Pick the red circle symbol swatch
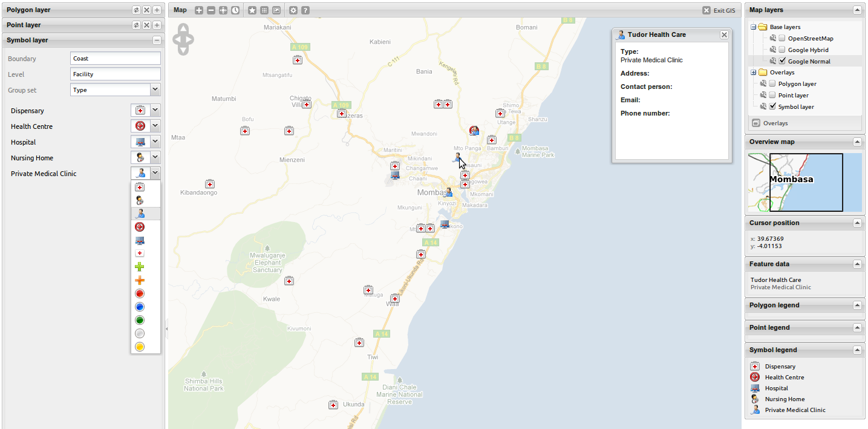The image size is (868, 429). [140, 293]
